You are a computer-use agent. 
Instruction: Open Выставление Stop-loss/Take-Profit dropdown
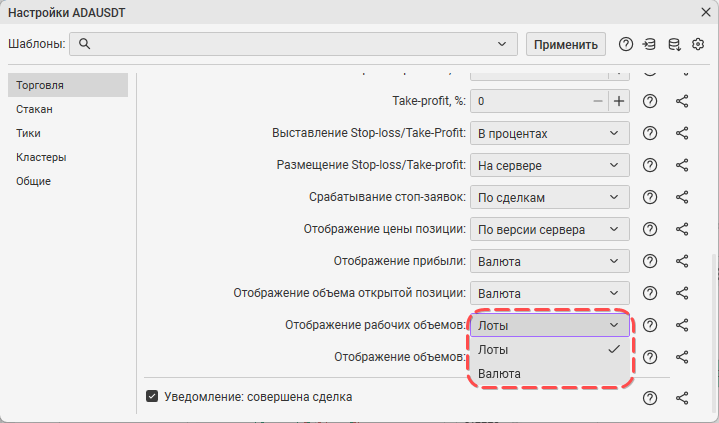coord(550,133)
